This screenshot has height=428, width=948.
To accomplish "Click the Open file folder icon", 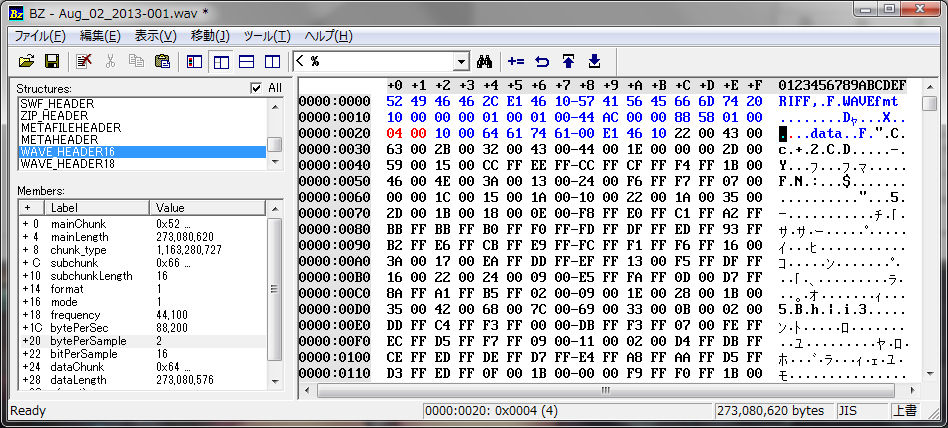I will point(27,62).
